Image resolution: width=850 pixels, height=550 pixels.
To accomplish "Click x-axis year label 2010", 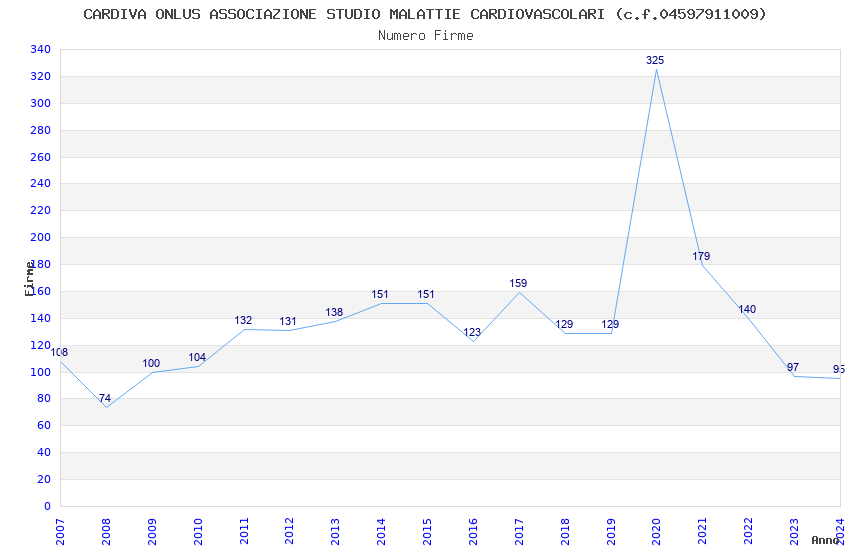I will (x=198, y=531).
